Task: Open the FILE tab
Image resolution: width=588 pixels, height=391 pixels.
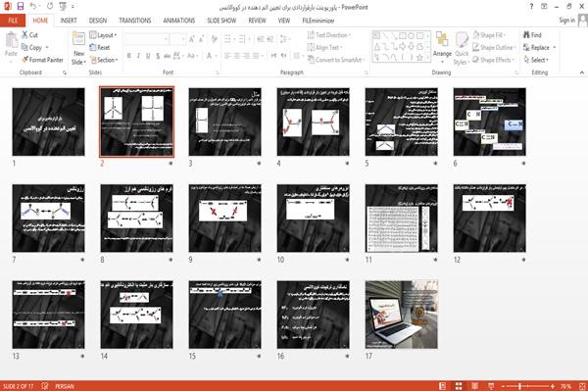Action: pyautogui.click(x=13, y=21)
